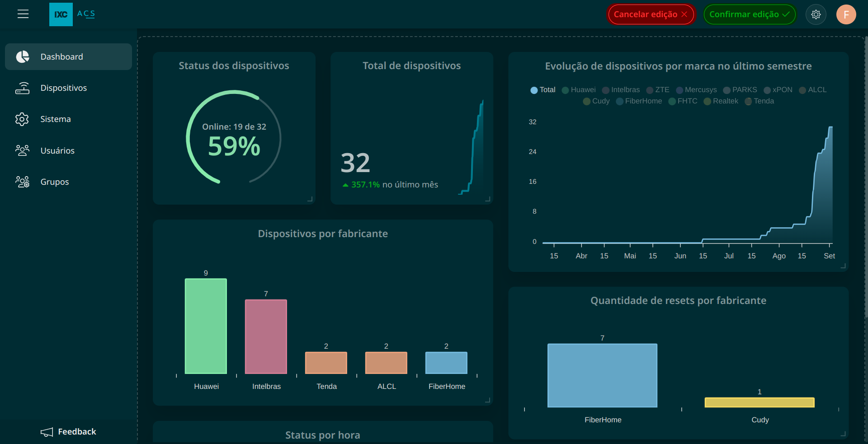Click Status por hora title
This screenshot has height=444, width=868.
pos(323,435)
